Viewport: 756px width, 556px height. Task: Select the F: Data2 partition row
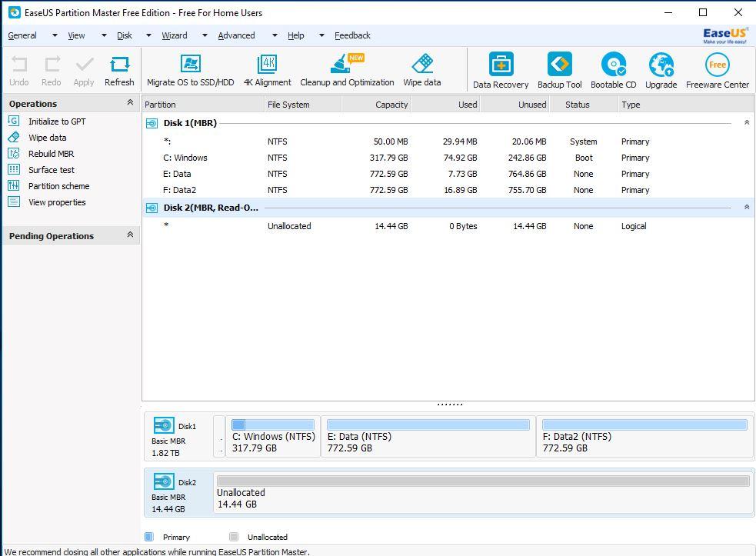click(448, 190)
